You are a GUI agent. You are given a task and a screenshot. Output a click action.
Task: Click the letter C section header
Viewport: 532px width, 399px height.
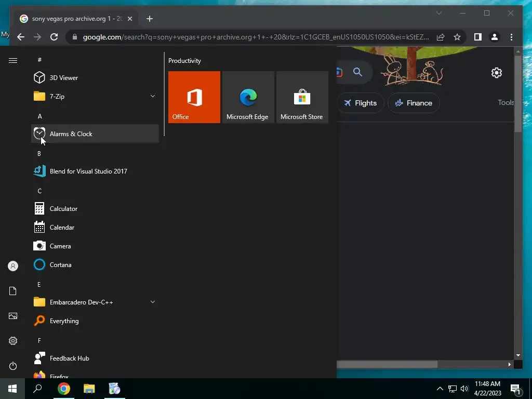pos(39,191)
